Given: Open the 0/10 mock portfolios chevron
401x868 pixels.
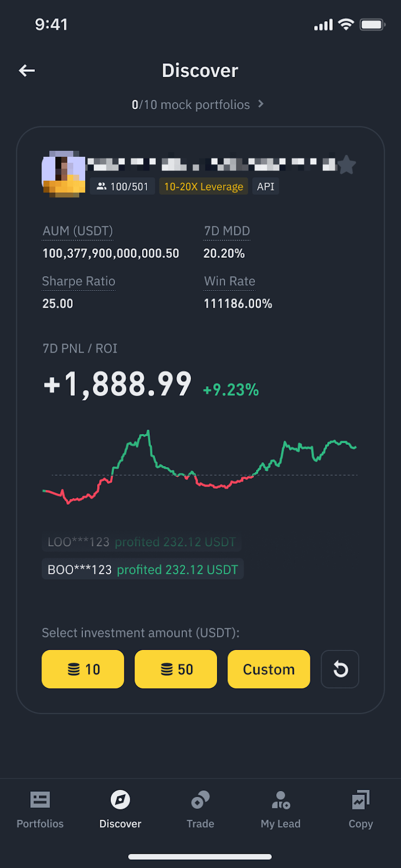Looking at the screenshot, I should (261, 104).
